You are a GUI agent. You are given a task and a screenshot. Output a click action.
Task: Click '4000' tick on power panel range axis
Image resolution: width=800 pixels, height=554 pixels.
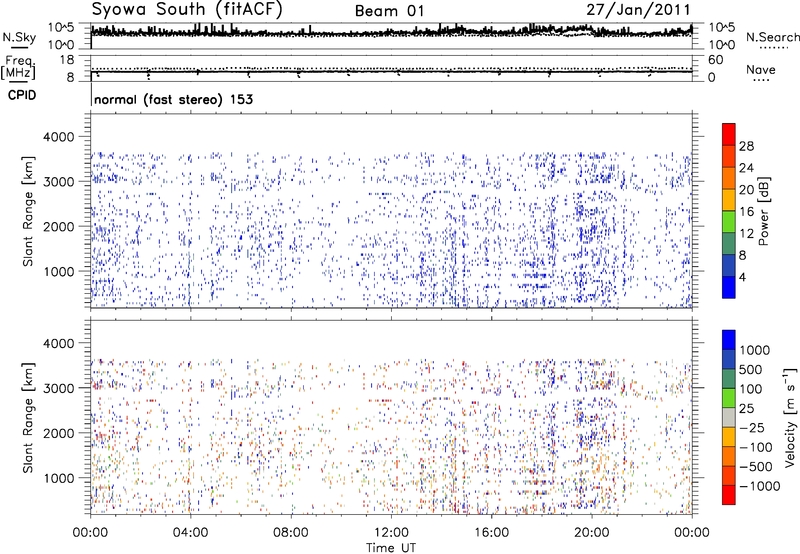(x=59, y=137)
